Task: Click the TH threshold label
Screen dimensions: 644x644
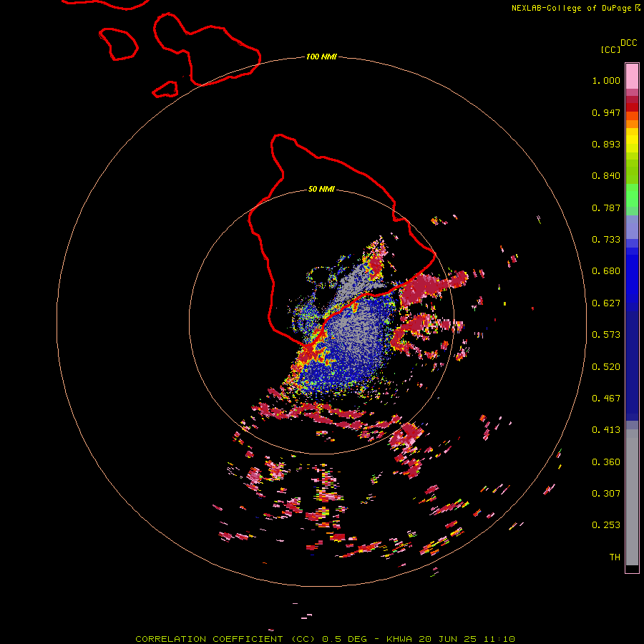Action: [x=615, y=557]
